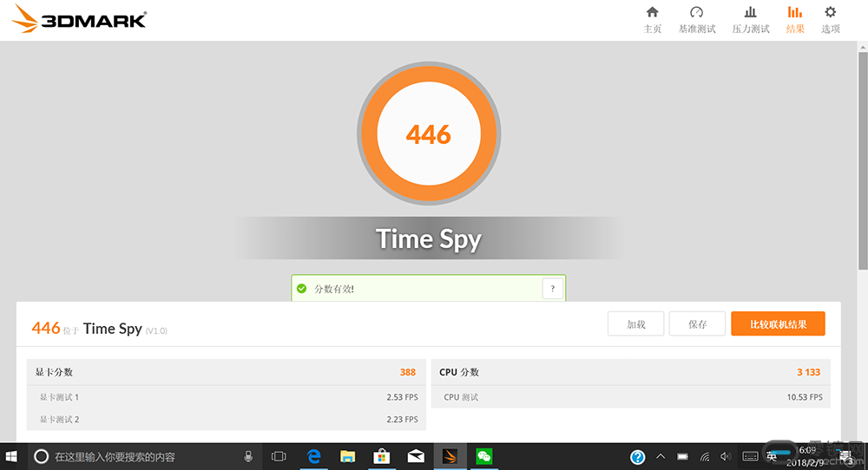868x470 pixels.
Task: Select the CPU score value 3 133
Action: click(808, 372)
